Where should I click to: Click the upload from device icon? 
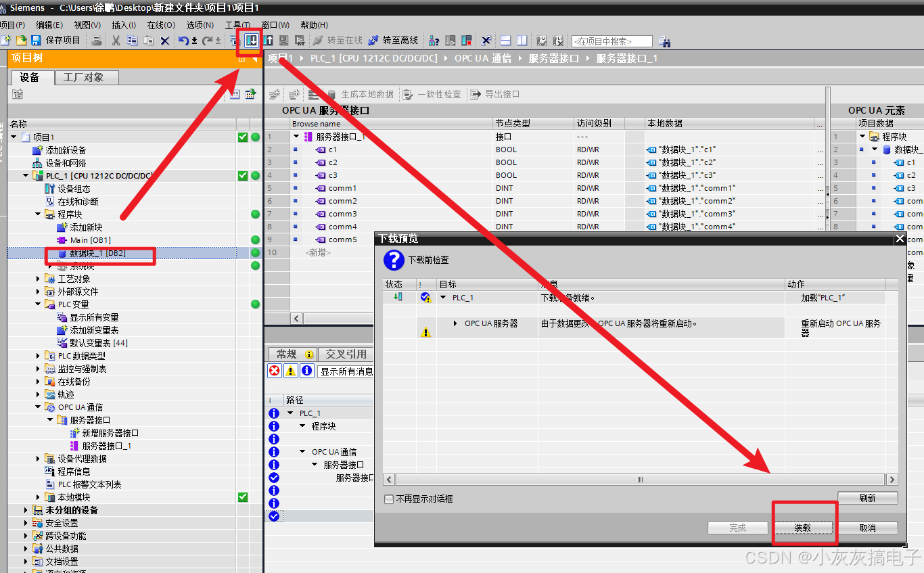(x=269, y=41)
